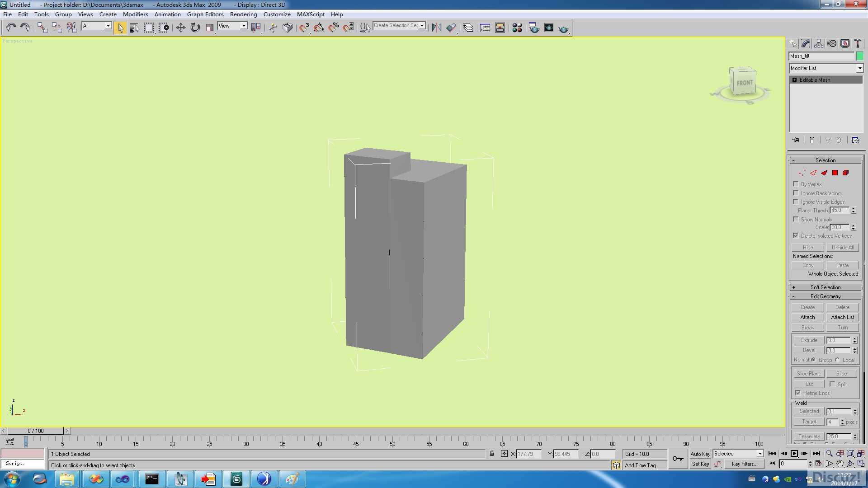The width and height of the screenshot is (868, 488).
Task: Open the File menu
Action: pyautogui.click(x=8, y=14)
